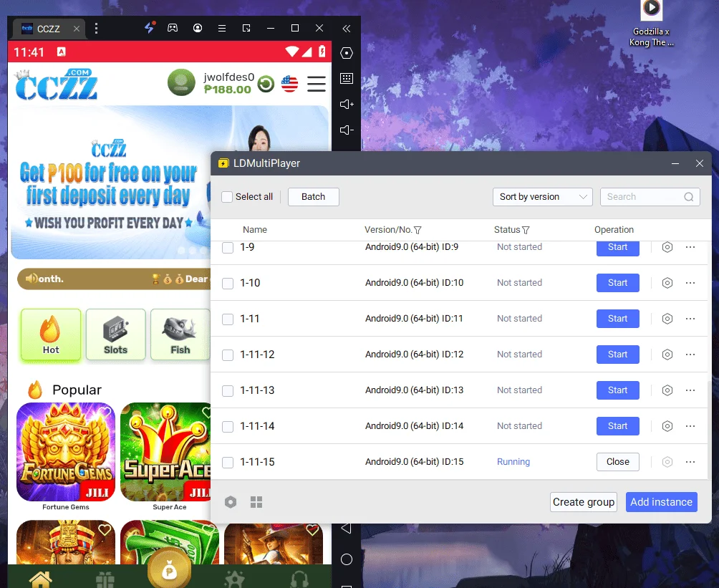The width and height of the screenshot is (719, 588).
Task: Increase volume with sidebar speaker plus icon
Action: 347,104
